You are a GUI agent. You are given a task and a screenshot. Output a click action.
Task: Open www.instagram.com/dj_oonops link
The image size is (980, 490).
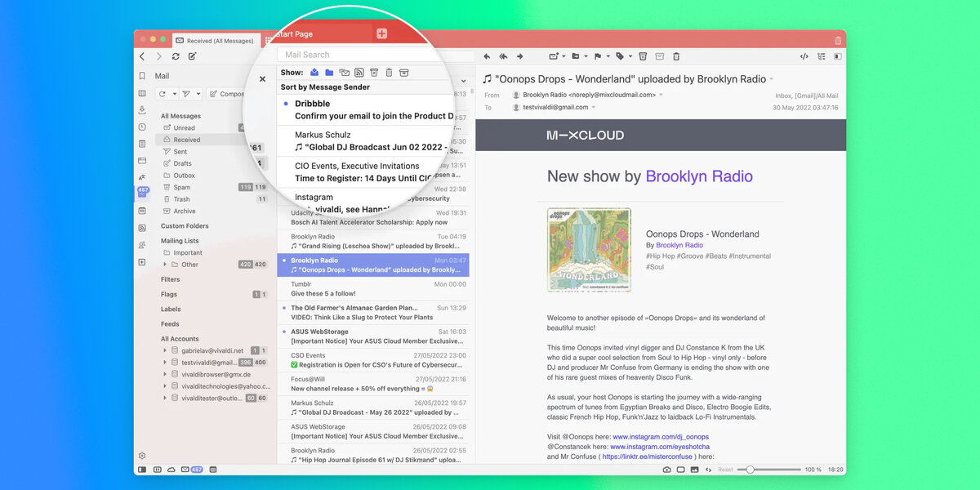click(661, 437)
